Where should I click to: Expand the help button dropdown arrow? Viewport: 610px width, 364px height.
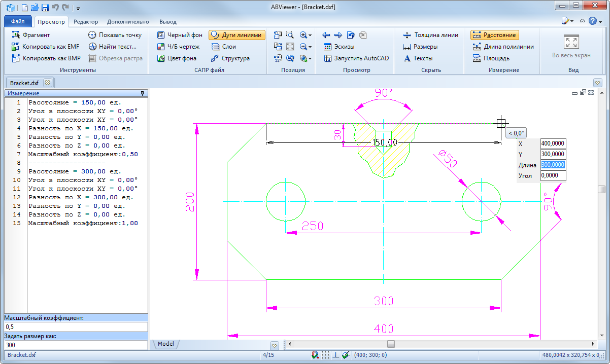click(600, 21)
